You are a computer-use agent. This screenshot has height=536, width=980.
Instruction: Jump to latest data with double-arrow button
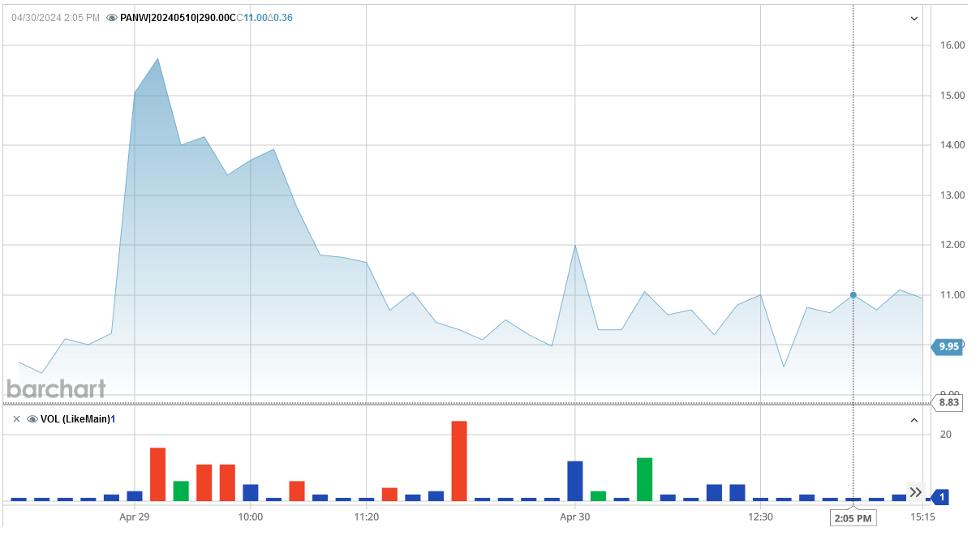(x=915, y=492)
